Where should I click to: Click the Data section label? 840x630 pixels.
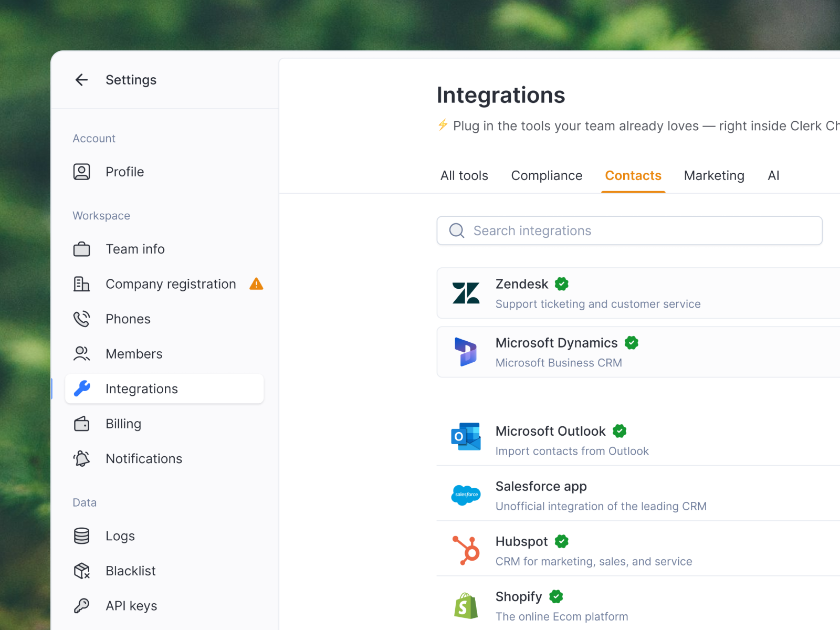coord(85,502)
